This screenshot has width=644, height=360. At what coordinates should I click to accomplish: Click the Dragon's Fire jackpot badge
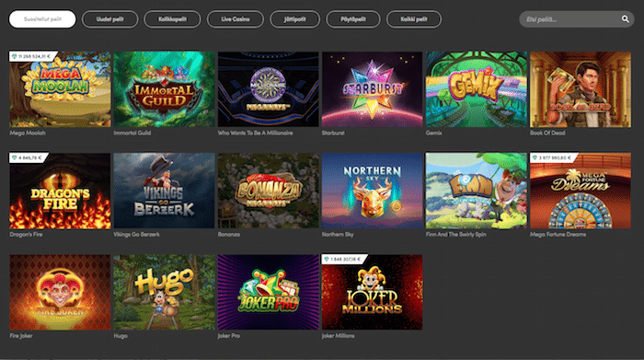[x=28, y=157]
